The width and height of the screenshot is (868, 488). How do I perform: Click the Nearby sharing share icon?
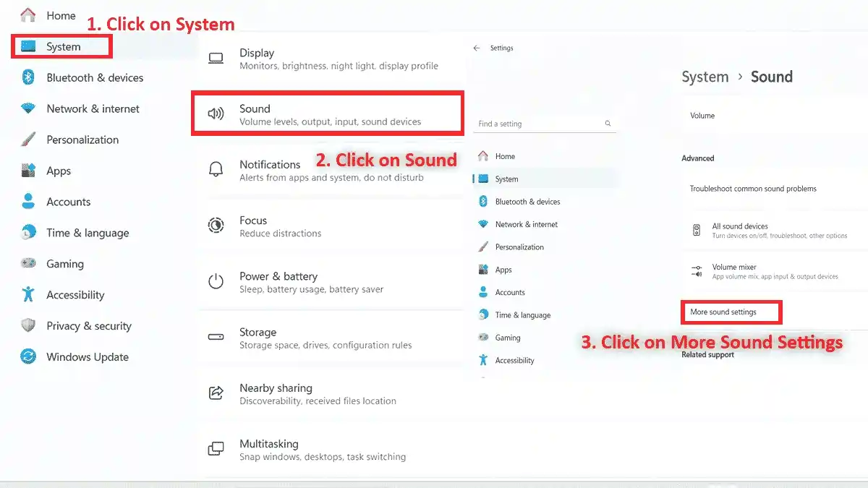click(x=216, y=393)
